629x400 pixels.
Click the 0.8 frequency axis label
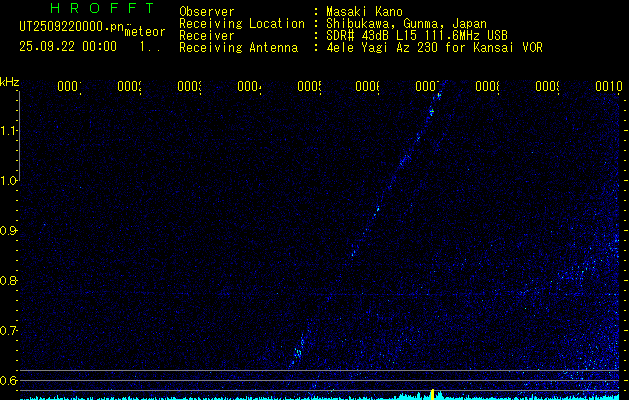(8, 280)
